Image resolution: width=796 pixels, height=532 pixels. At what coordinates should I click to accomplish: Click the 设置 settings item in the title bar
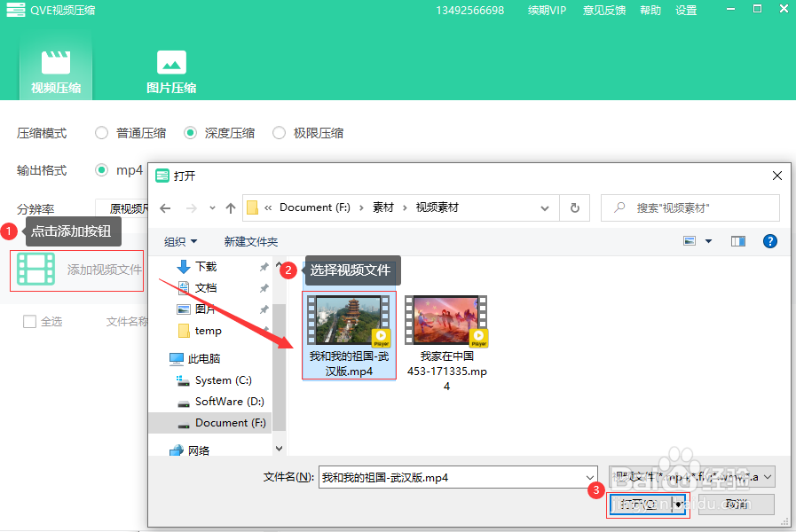(686, 10)
